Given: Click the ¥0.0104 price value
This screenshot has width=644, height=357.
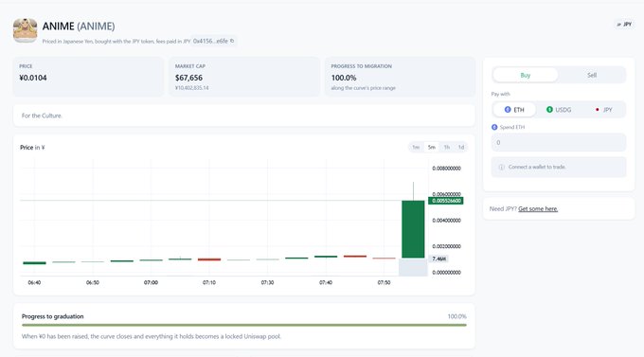Looking at the screenshot, I should [33, 78].
